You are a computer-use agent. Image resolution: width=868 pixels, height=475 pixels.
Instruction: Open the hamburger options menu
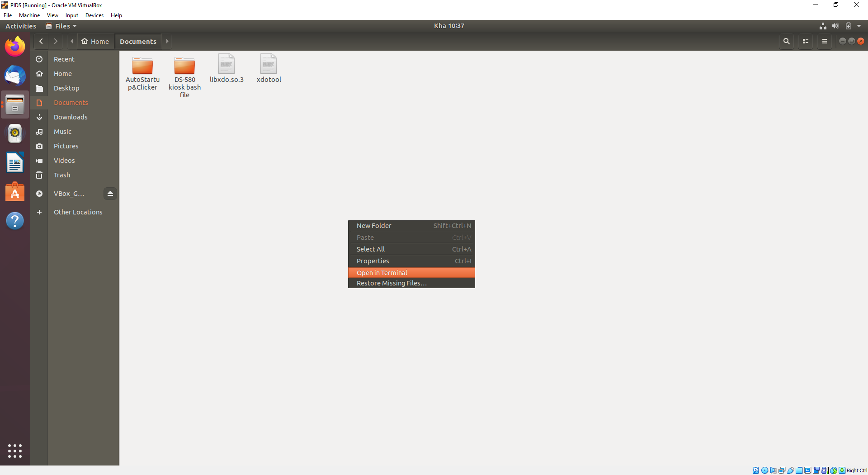(825, 41)
